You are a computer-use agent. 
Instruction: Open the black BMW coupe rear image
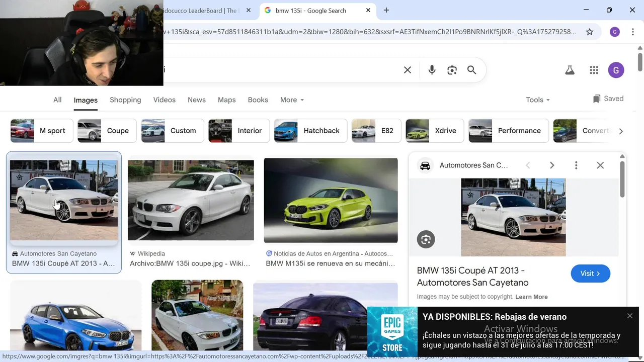[x=326, y=317]
